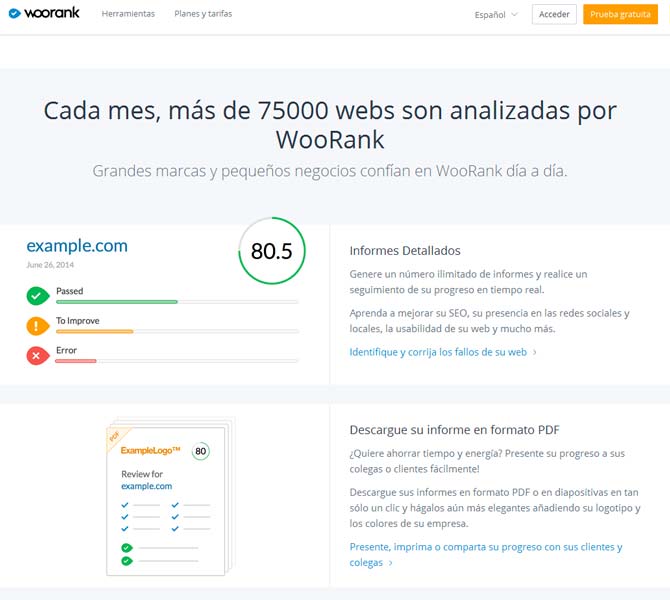Click the 'Error' label

coord(66,350)
